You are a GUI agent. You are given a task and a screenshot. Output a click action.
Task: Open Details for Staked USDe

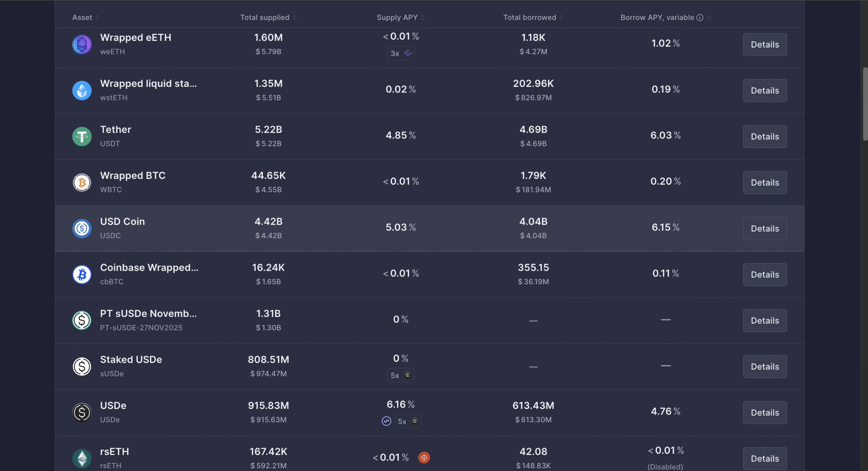tap(765, 366)
